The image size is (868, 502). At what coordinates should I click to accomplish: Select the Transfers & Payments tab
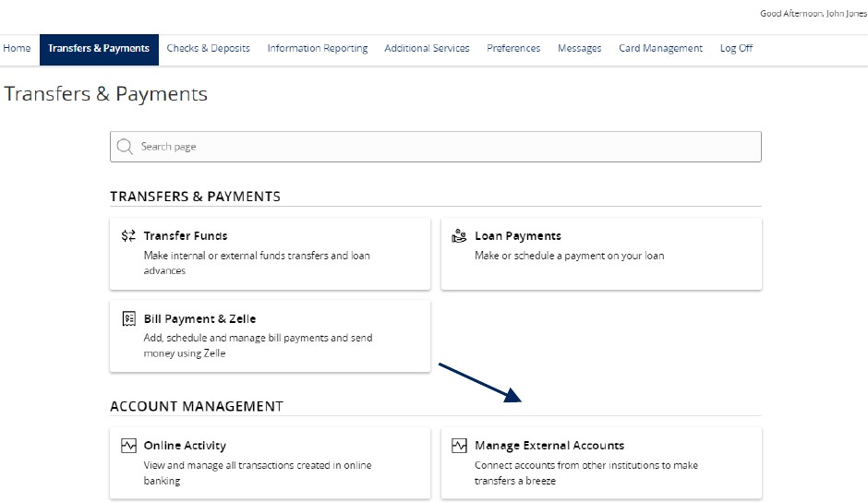click(99, 49)
